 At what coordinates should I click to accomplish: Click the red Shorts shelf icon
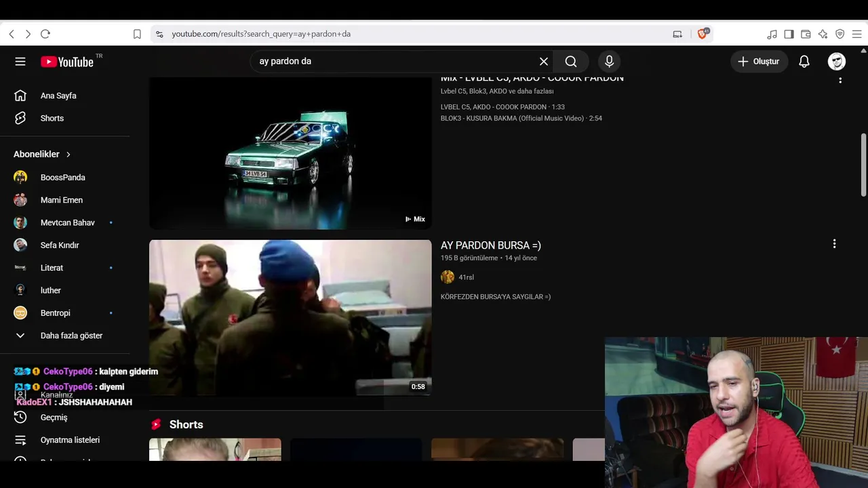[x=156, y=424]
